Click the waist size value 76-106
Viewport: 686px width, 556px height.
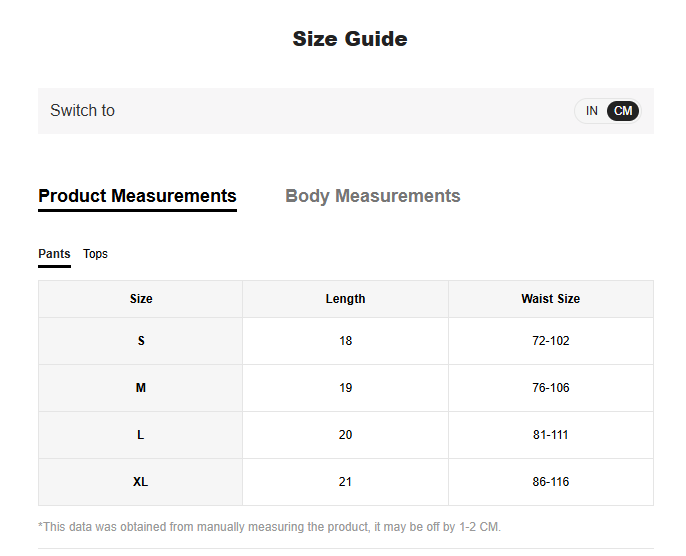[x=550, y=388]
